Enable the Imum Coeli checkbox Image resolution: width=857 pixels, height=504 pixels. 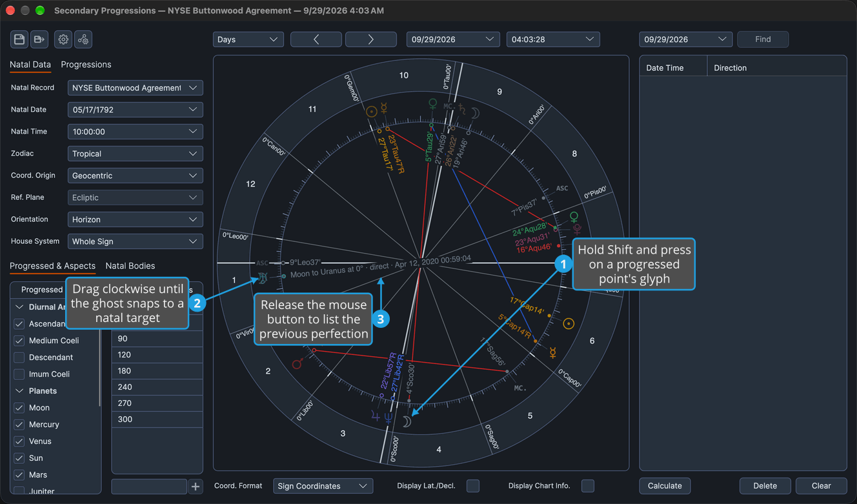click(x=19, y=374)
